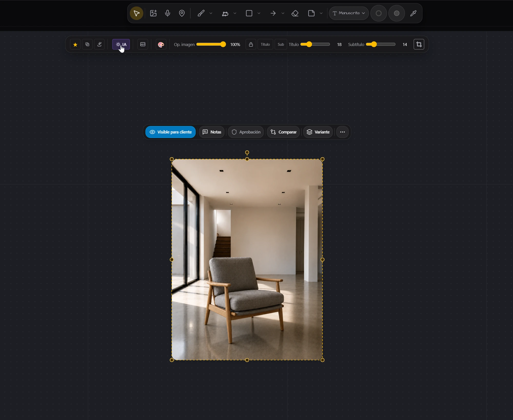This screenshot has width=513, height=420.
Task: Click the duplicate element icon
Action: click(87, 44)
